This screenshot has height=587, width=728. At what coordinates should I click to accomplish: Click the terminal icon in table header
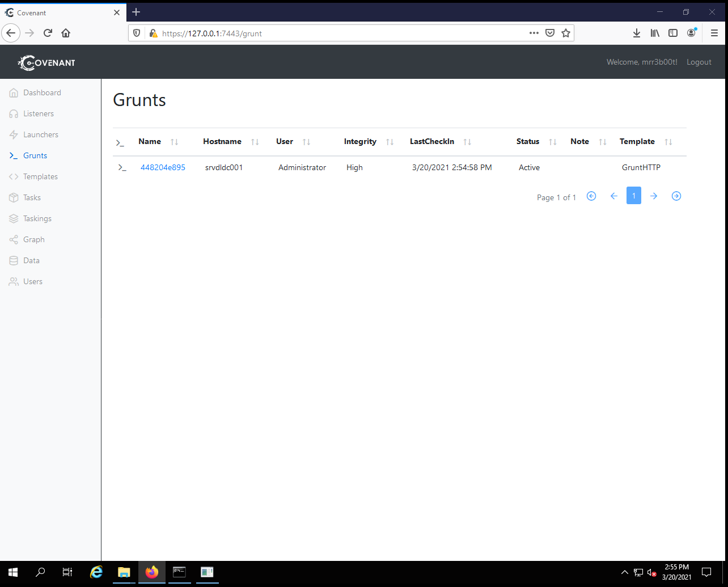pyautogui.click(x=120, y=143)
